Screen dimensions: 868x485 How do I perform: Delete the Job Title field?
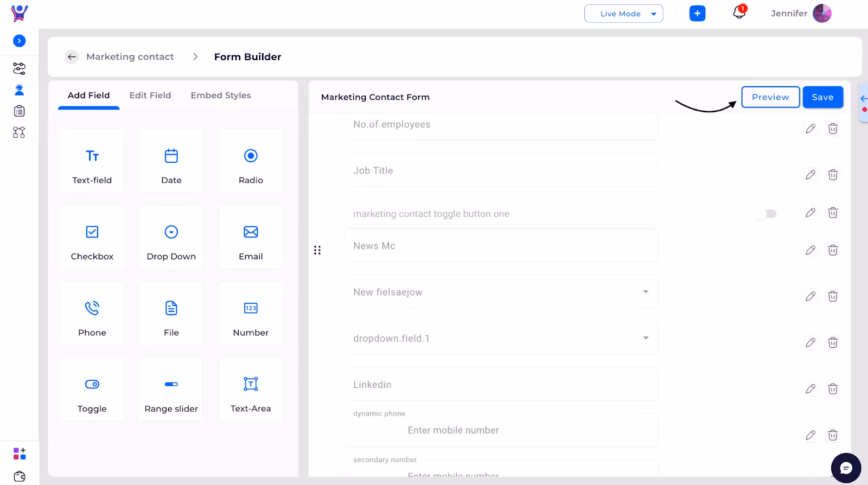point(833,175)
